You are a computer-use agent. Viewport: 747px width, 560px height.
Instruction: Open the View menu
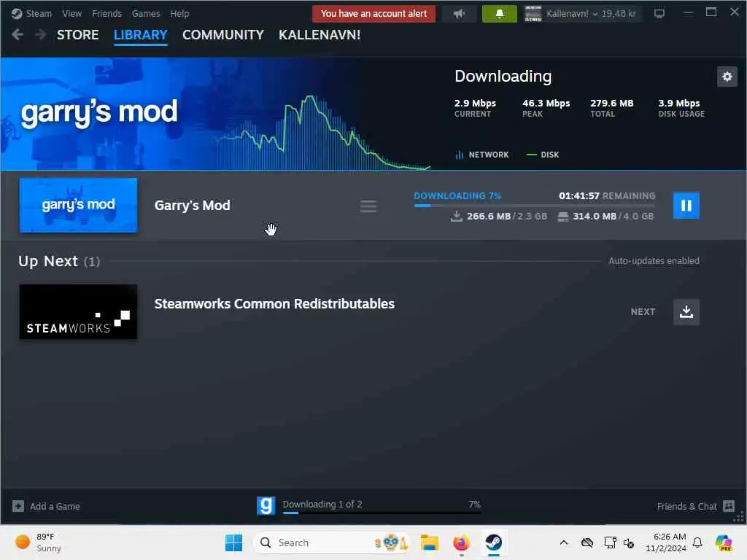(72, 14)
